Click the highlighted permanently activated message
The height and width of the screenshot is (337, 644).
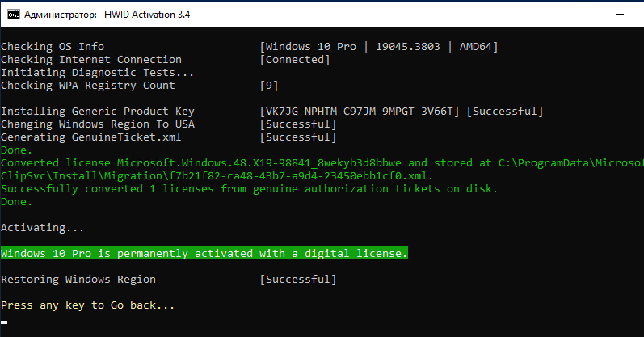coord(204,254)
